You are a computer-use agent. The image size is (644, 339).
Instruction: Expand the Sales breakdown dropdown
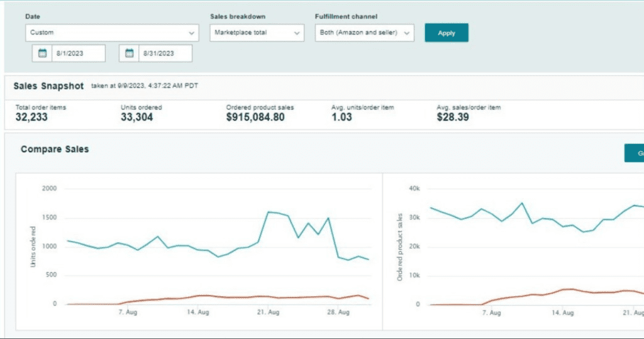(x=257, y=33)
